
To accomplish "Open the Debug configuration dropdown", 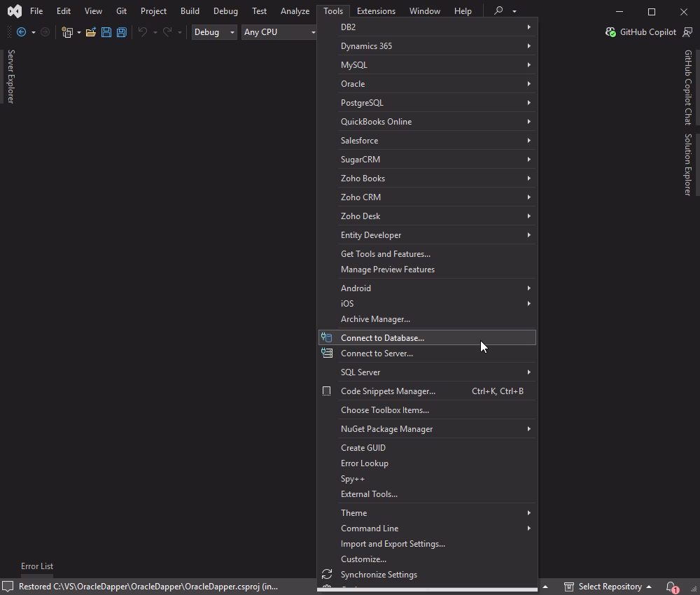I will click(213, 32).
